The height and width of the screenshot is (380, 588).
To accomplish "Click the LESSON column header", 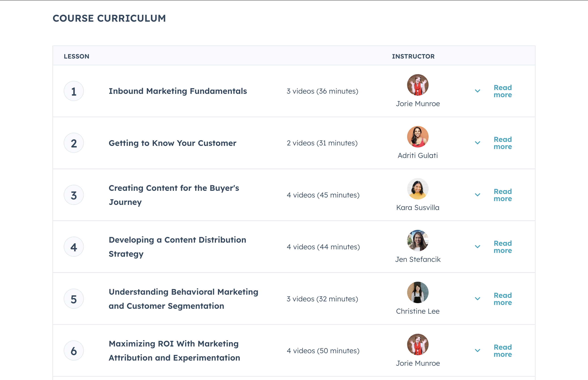I will click(76, 56).
